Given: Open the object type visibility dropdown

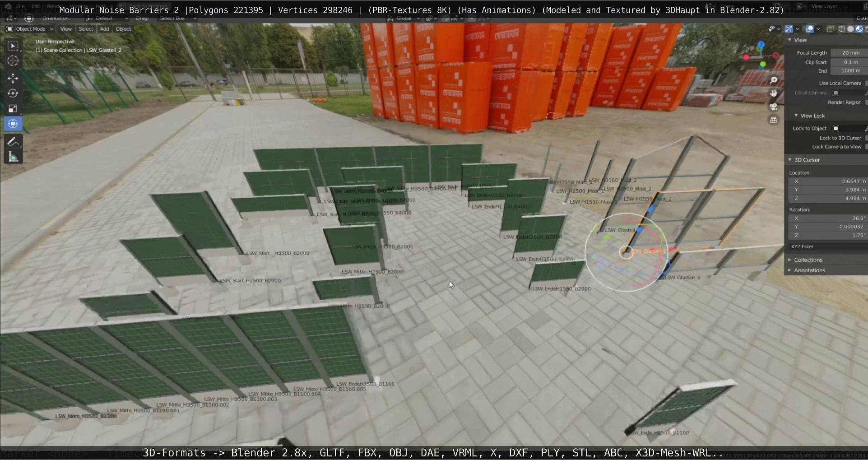Looking at the screenshot, I should [774, 29].
